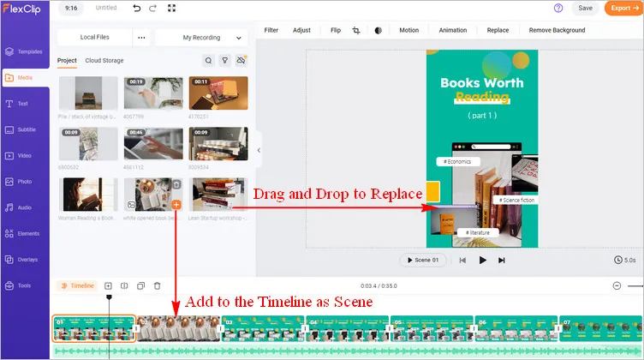Screen dimensions: 644x360
Task: Expand the My Recording dropdown
Action: tap(201, 38)
